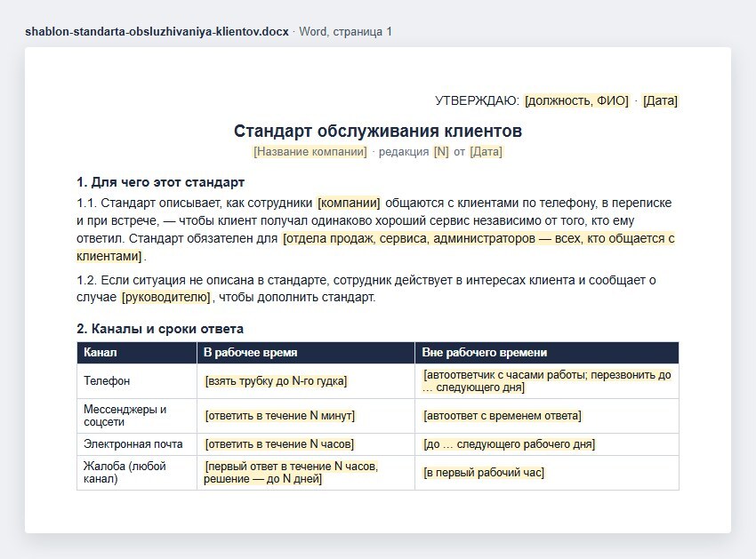This screenshot has height=559, width=756.
Task: Click the 'Мессенджеры и соцсети' cell
Action: (137, 415)
